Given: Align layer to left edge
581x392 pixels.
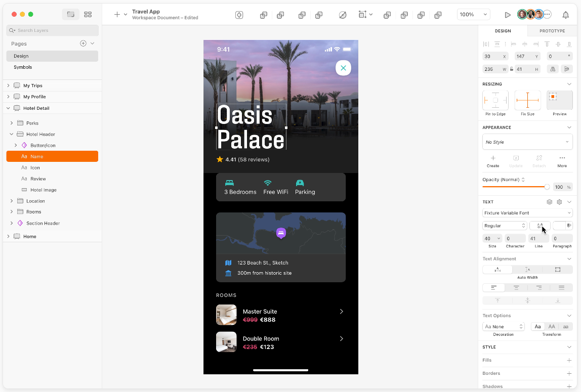Looking at the screenshot, I should click(514, 44).
